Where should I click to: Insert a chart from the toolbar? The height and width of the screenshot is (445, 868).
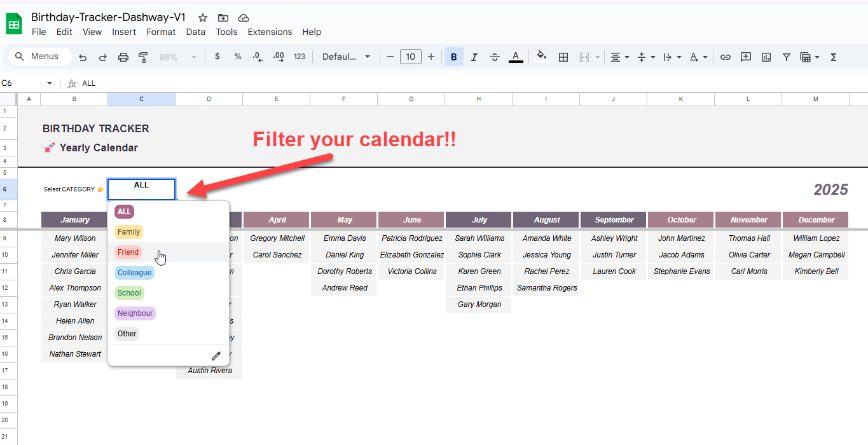[x=766, y=57]
